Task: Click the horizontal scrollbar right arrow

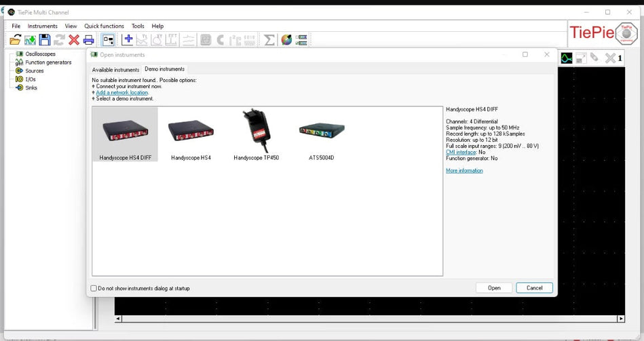Action: 620,319
